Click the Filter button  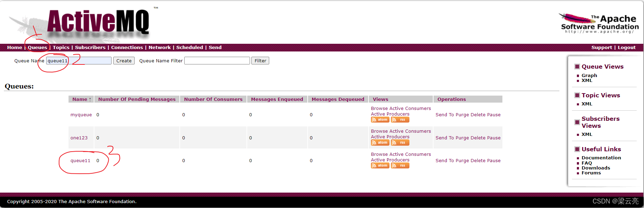260,61
